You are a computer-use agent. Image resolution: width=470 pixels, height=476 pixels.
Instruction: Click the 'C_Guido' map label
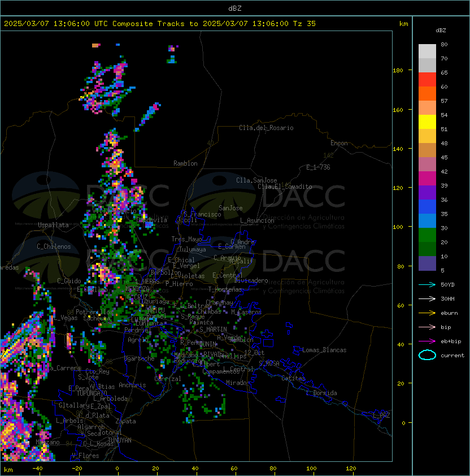click(x=69, y=281)
